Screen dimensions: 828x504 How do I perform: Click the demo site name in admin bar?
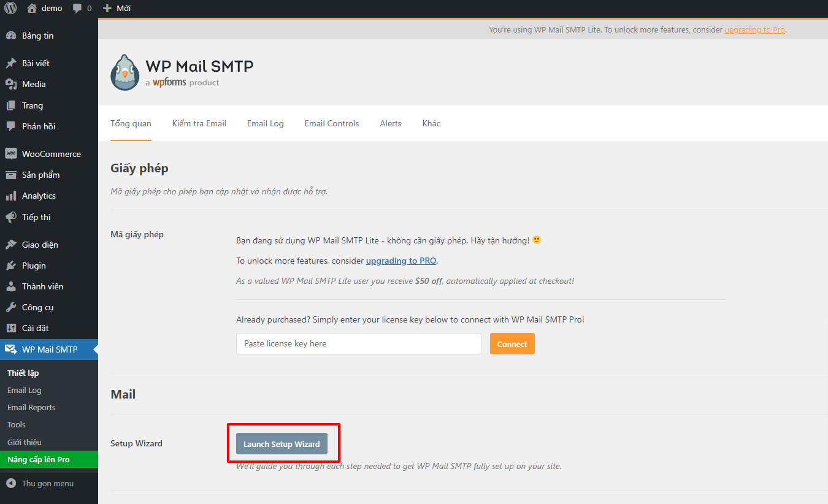coord(52,8)
